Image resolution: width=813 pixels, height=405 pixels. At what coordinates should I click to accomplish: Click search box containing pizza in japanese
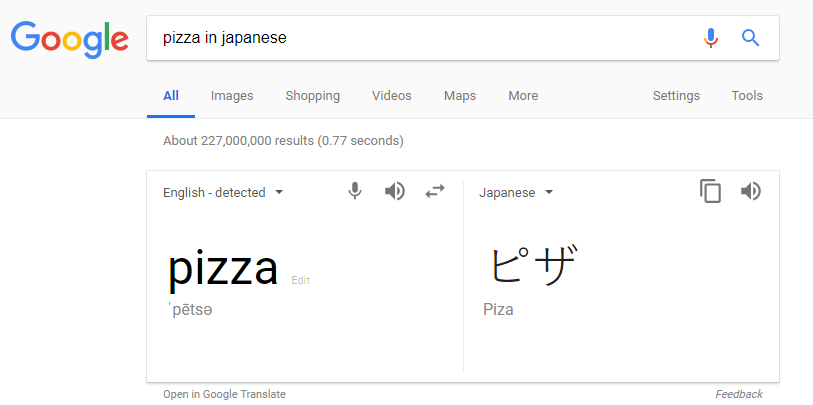[420, 38]
